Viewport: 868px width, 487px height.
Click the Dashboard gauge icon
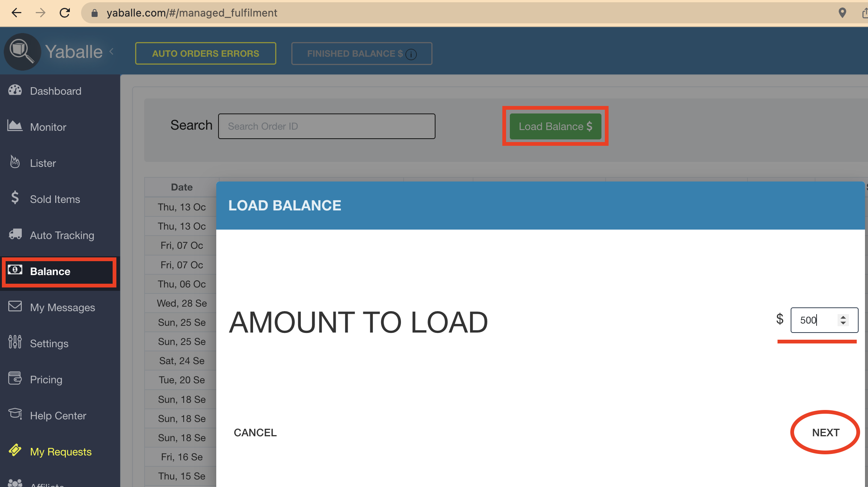coord(15,90)
